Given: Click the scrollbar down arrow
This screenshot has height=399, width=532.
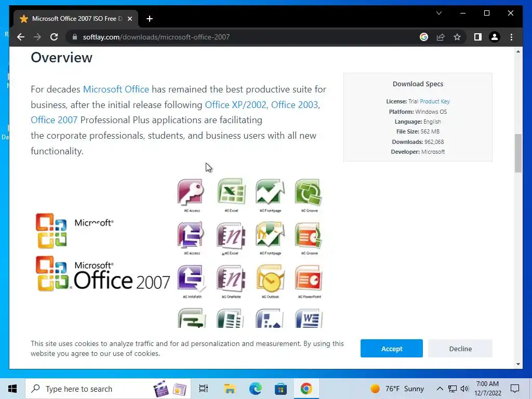Looking at the screenshot, I should tap(518, 364).
